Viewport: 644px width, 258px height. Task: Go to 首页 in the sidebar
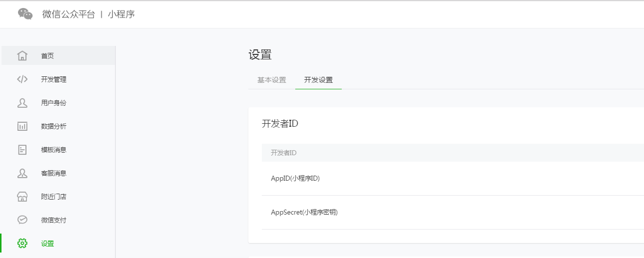[47, 56]
